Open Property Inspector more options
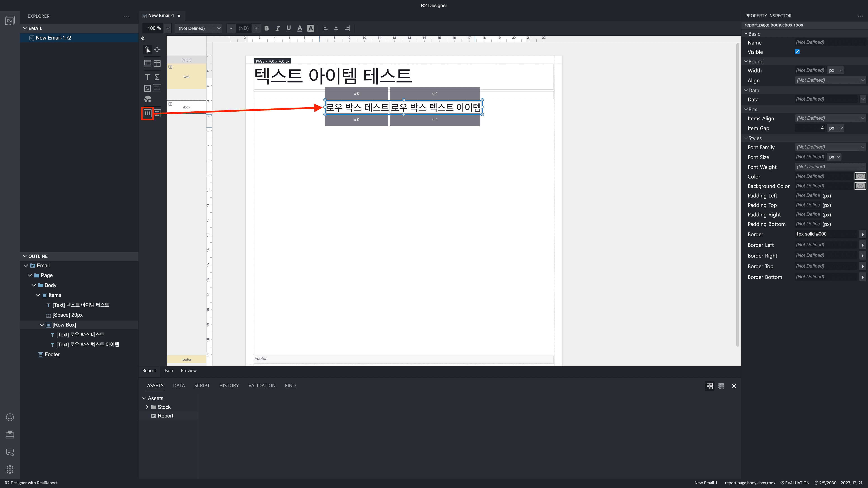This screenshot has height=488, width=868. tap(860, 16)
